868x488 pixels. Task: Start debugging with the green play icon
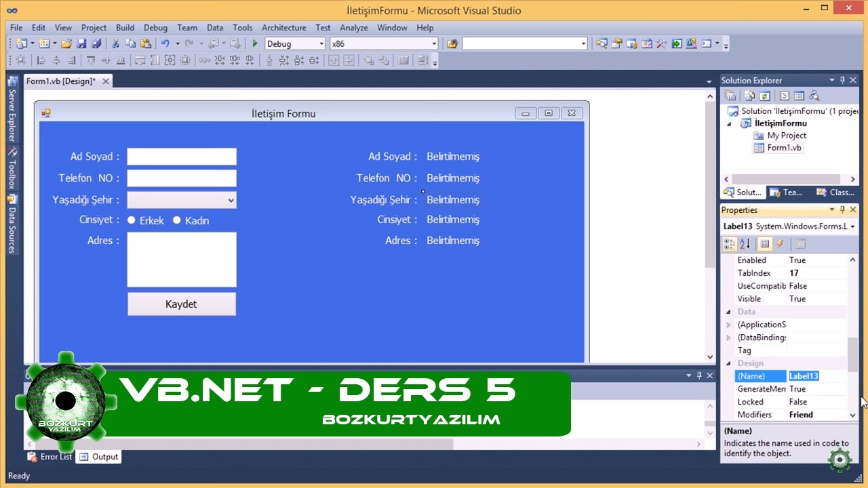(x=255, y=44)
